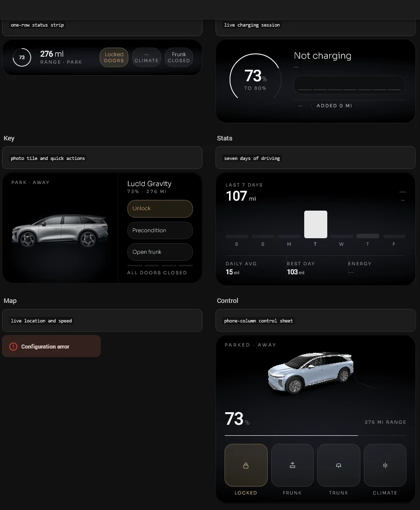The width and height of the screenshot is (420, 510).
Task: Select the Tuesday bar in weekly chart
Action: [315, 224]
